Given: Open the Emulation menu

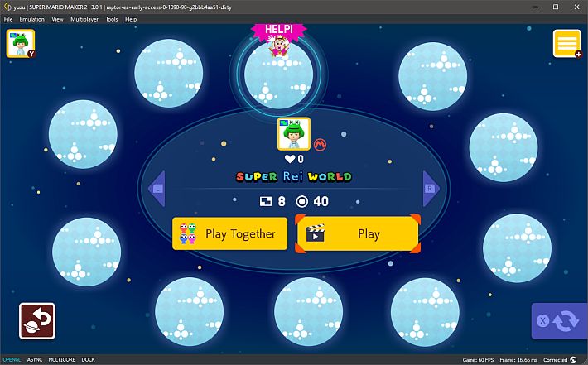Looking at the screenshot, I should click(x=31, y=19).
